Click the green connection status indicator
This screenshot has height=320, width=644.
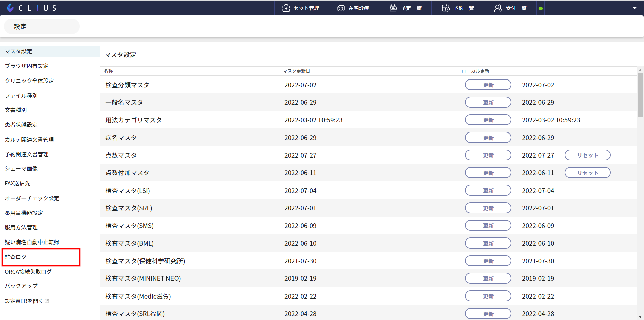coord(540,8)
